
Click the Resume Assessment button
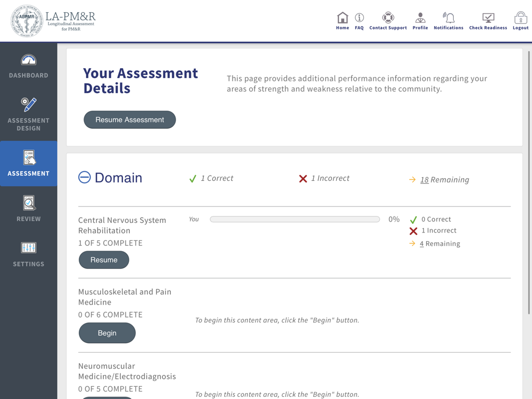pyautogui.click(x=130, y=120)
